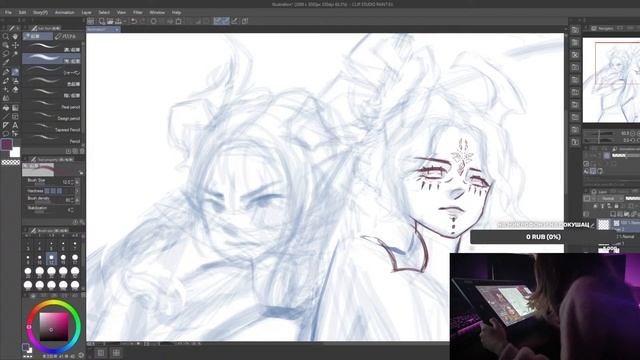This screenshot has height=360, width=640.
Task: Select the Move layer tool
Action: (16, 45)
